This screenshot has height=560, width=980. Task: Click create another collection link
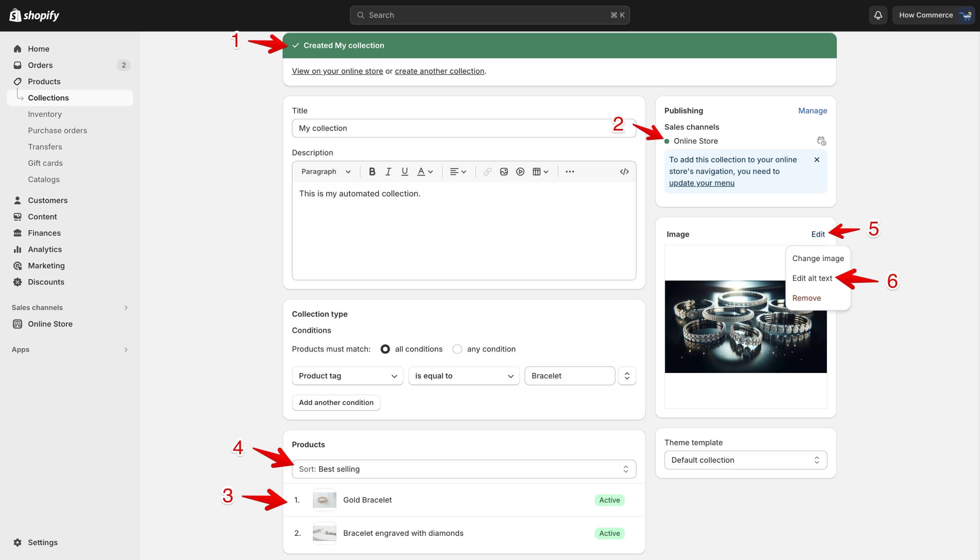click(x=439, y=71)
